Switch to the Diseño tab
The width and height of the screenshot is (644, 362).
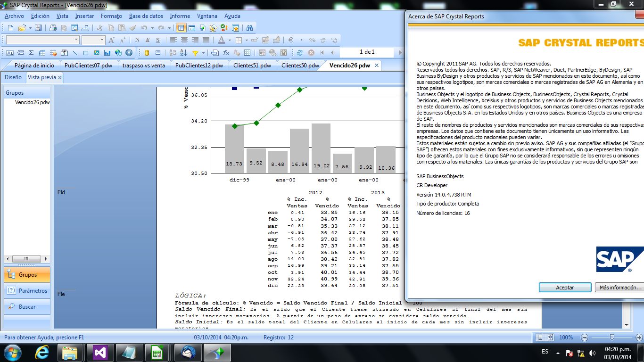pos(13,77)
